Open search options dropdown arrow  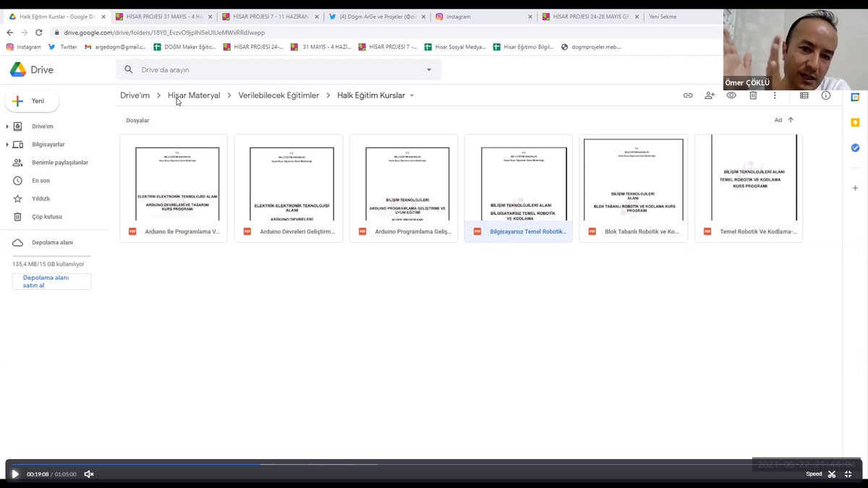click(x=429, y=70)
